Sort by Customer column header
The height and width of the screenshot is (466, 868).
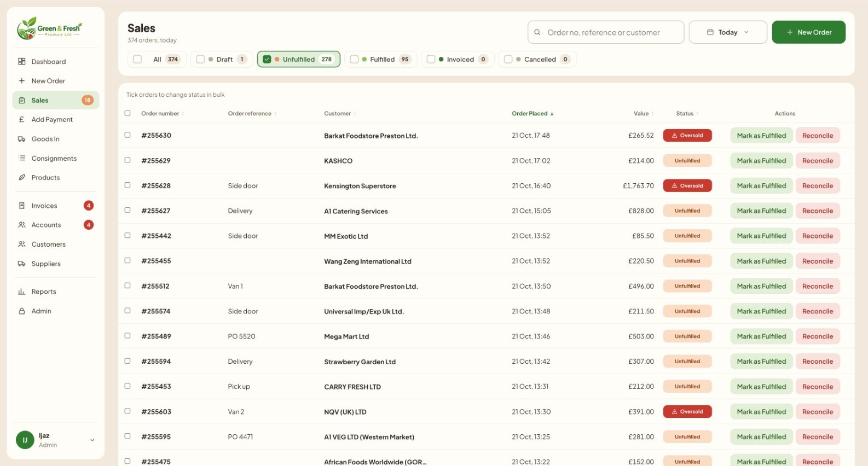click(340, 114)
